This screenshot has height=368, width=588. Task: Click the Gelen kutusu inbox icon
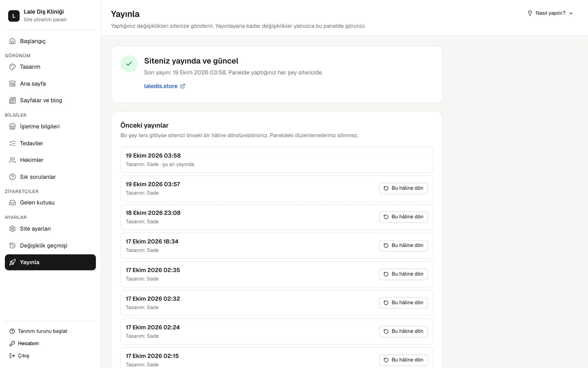12,203
